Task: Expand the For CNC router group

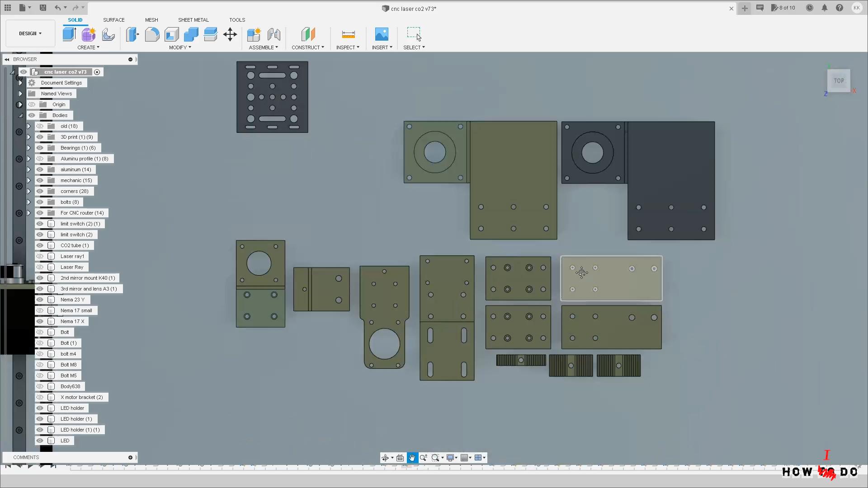Action: click(x=28, y=213)
